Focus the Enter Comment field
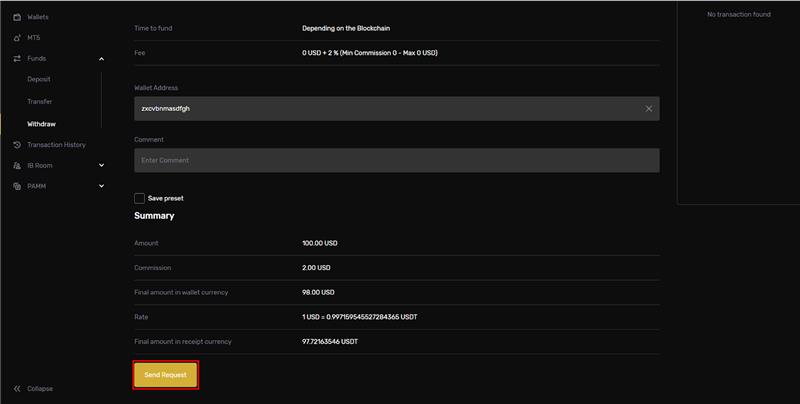The width and height of the screenshot is (800, 404). tap(396, 160)
